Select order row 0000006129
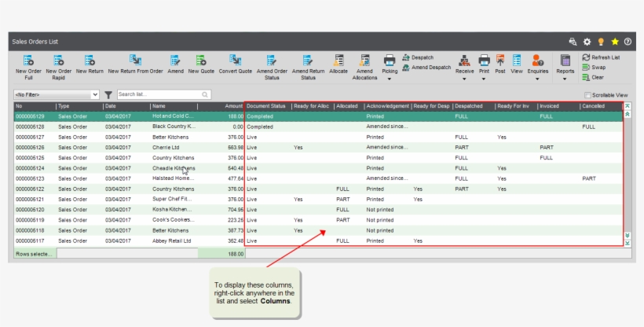The height and width of the screenshot is (327, 644). [318, 116]
